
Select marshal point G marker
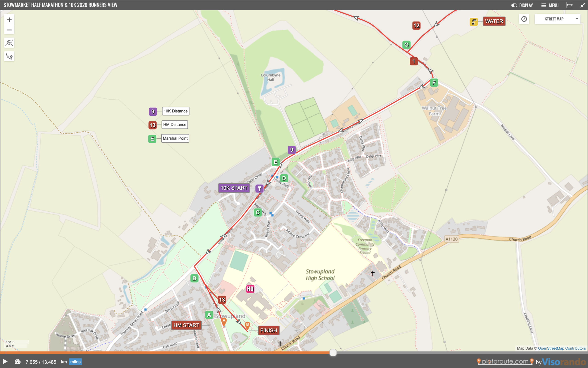tap(407, 45)
